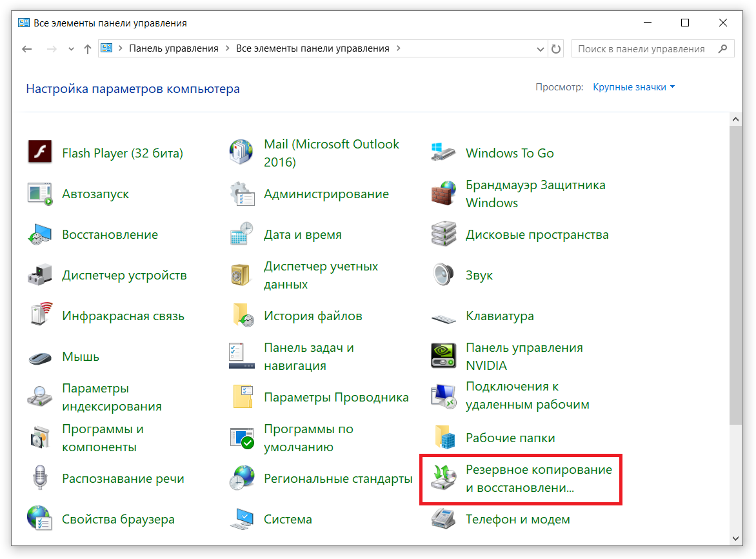Click the search magnifier icon

[722, 48]
